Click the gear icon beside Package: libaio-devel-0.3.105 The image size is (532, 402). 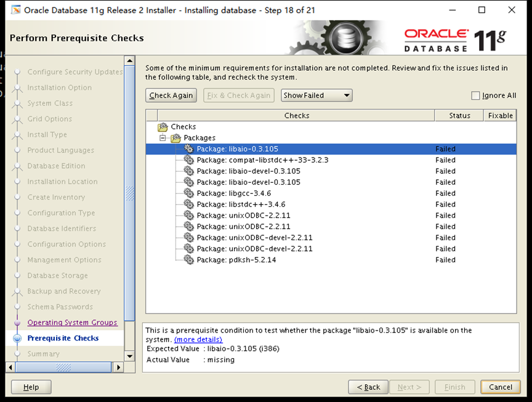pos(188,171)
